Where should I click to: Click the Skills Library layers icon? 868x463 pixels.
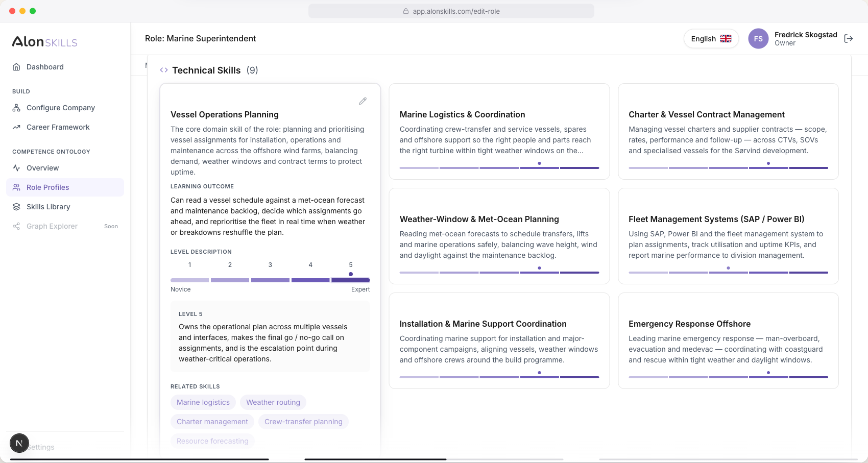coord(16,207)
